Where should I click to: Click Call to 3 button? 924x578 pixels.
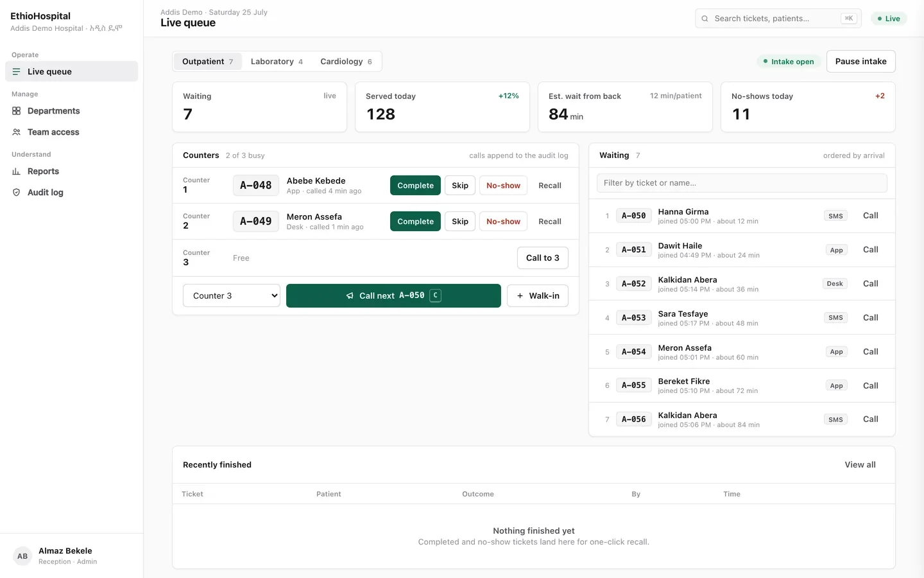[543, 258]
